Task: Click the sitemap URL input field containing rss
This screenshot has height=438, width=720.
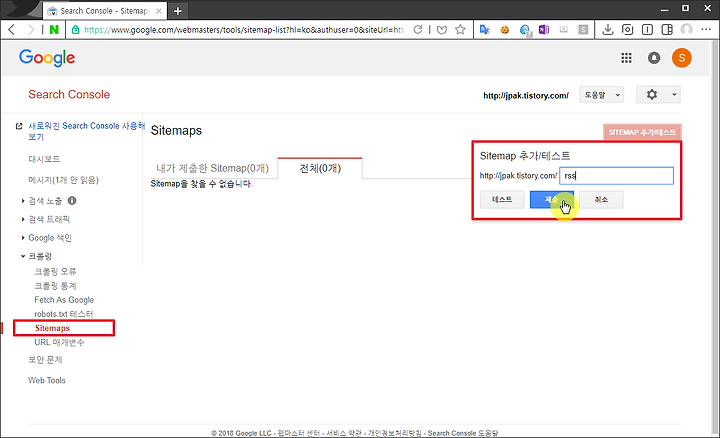Action: pyautogui.click(x=616, y=176)
